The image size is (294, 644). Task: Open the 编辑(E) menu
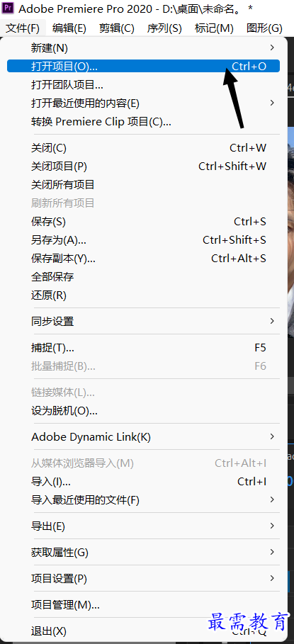coord(69,28)
